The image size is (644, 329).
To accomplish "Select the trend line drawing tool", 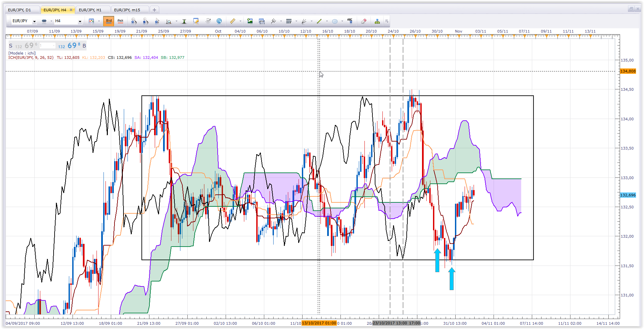I will [319, 21].
